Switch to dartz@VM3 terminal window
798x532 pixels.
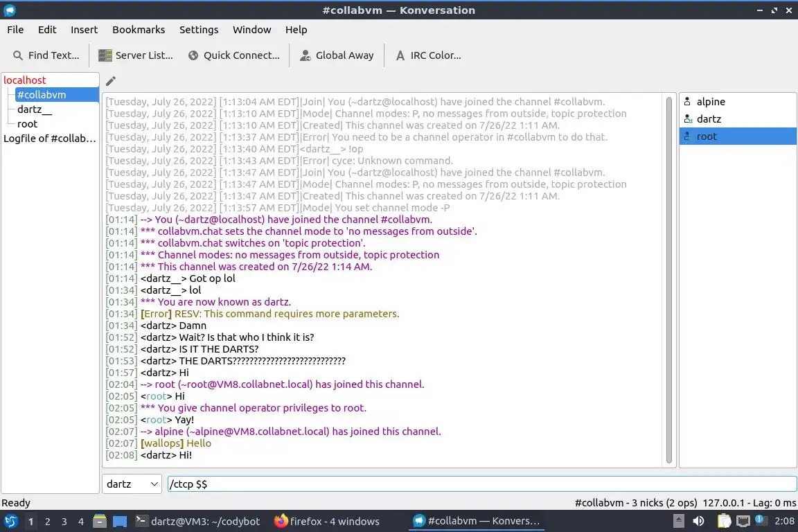198,522
